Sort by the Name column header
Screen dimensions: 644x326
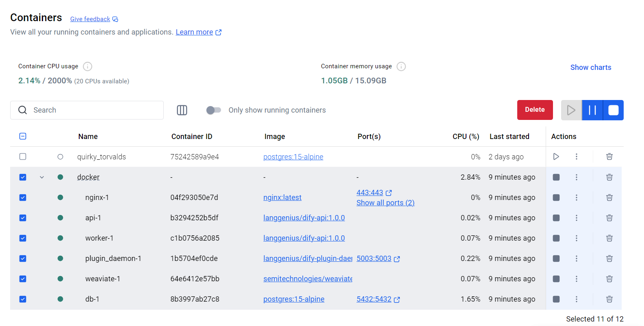click(88, 137)
